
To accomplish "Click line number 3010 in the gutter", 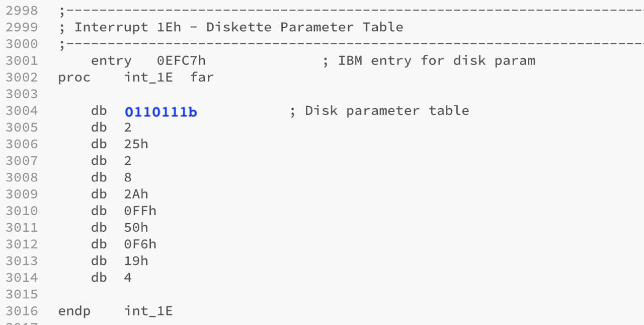I will tap(22, 211).
